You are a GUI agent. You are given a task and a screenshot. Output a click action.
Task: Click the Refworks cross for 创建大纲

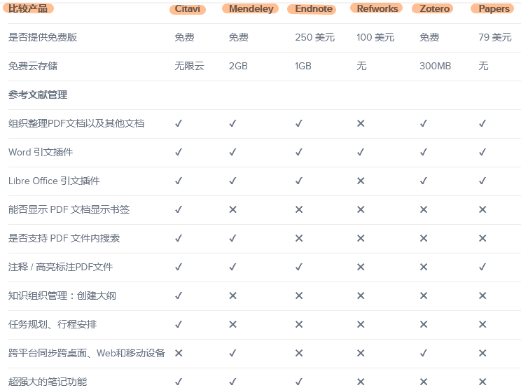point(360,296)
